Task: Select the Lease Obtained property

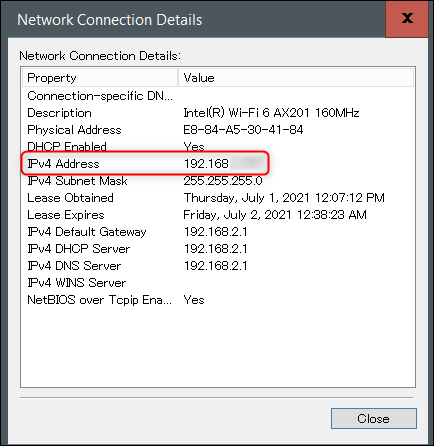Action: [70, 198]
